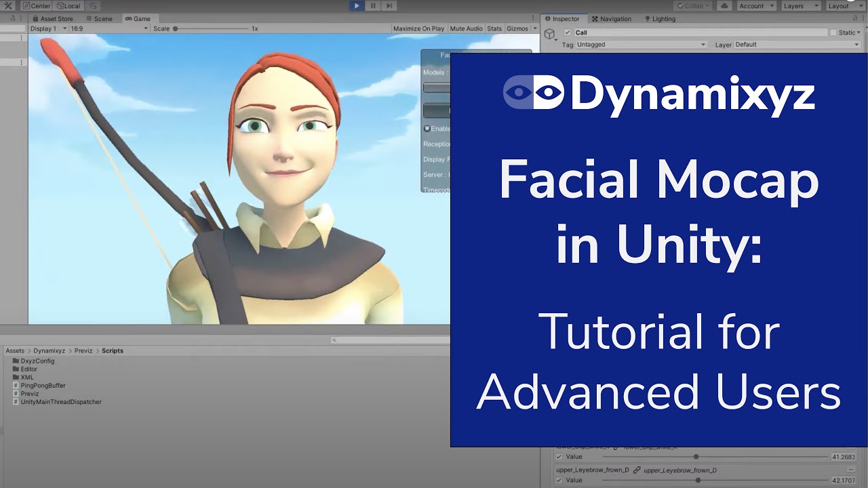
Task: Open the cloud services icon
Action: [724, 6]
